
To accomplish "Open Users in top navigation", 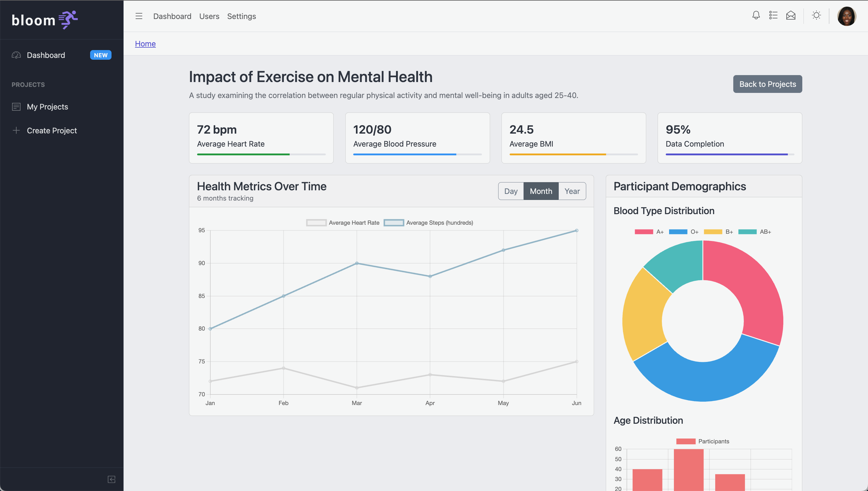I will pyautogui.click(x=209, y=16).
